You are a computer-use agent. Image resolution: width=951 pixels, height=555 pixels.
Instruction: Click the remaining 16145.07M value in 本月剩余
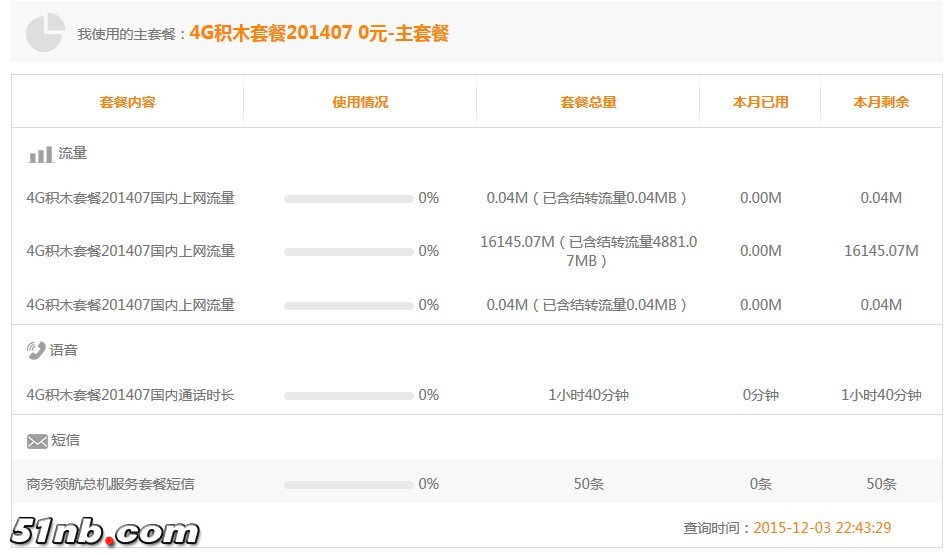881,251
